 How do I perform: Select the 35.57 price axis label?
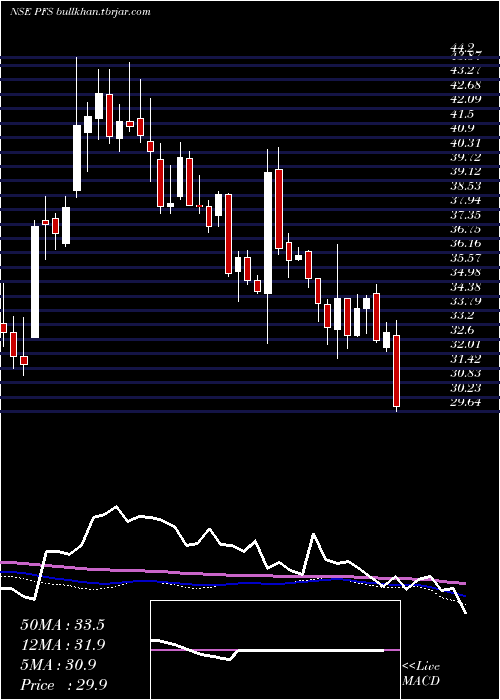(465, 258)
